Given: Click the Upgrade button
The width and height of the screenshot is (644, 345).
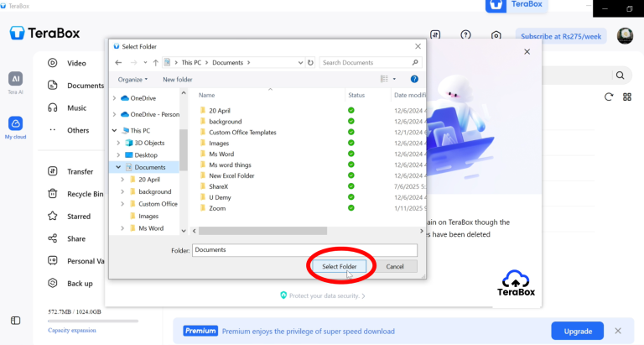Looking at the screenshot, I should point(577,331).
